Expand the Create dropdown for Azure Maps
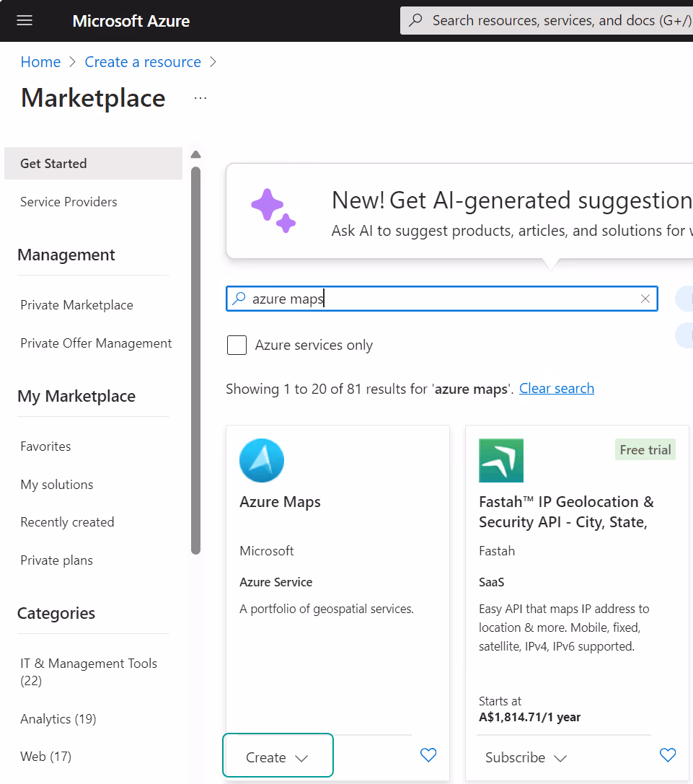 (278, 757)
